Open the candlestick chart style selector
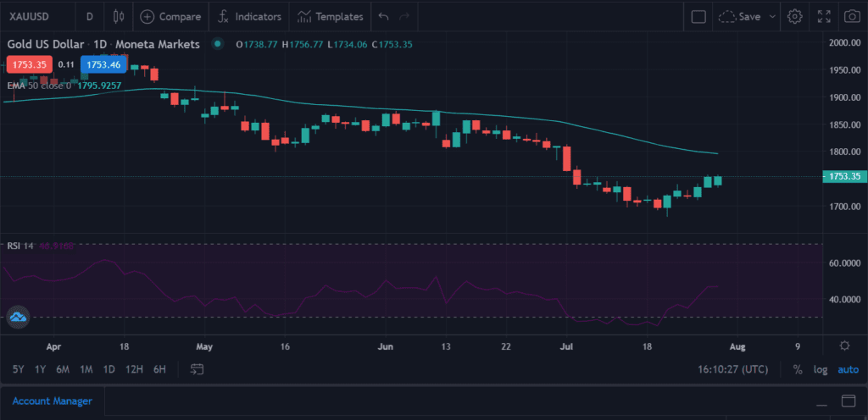The image size is (868, 420). [x=118, y=17]
